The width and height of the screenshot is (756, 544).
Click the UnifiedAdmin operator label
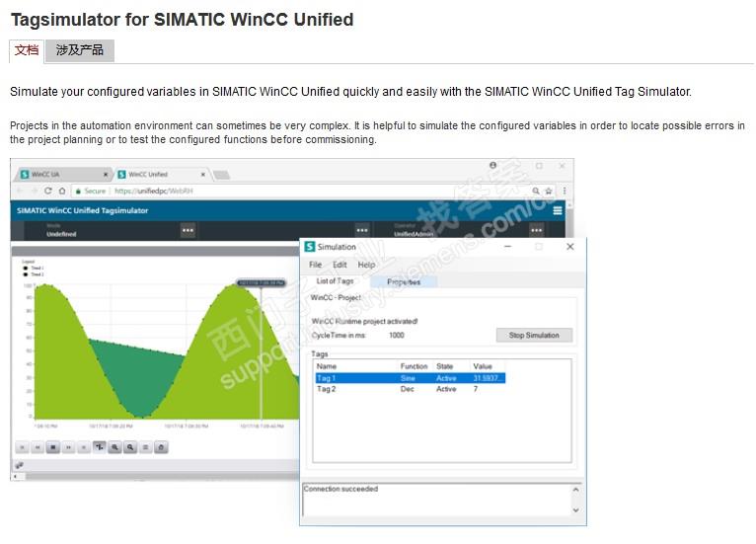(x=414, y=234)
